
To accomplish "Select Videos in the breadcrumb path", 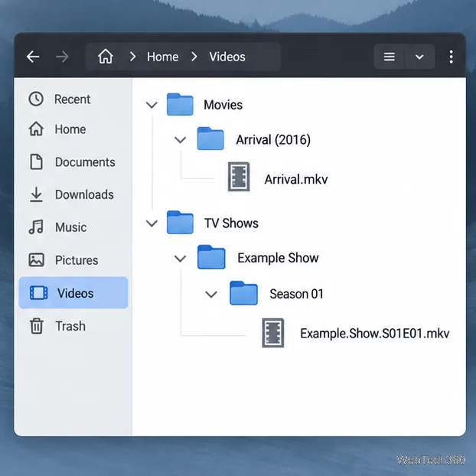I will 227,57.
